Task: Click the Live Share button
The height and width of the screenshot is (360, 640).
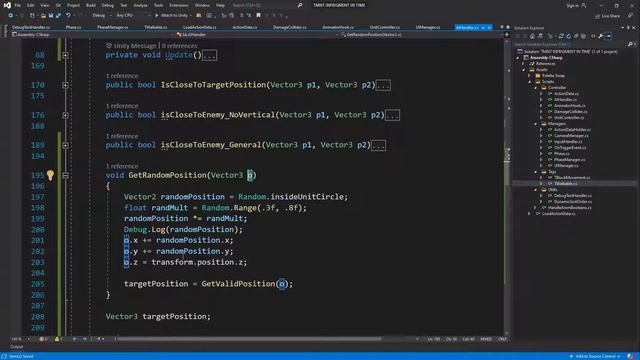Action: (607, 16)
